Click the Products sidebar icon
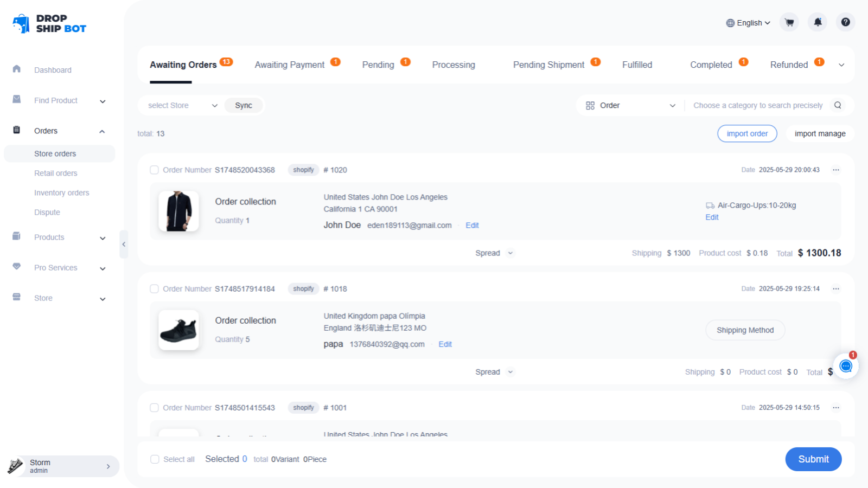Viewport: 868px width, 488px height. (x=16, y=237)
